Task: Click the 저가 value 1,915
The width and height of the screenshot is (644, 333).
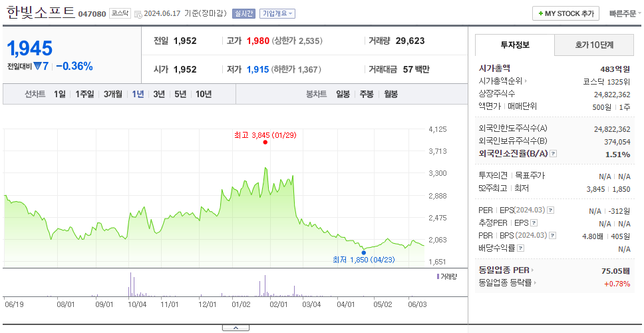Action: tap(257, 69)
